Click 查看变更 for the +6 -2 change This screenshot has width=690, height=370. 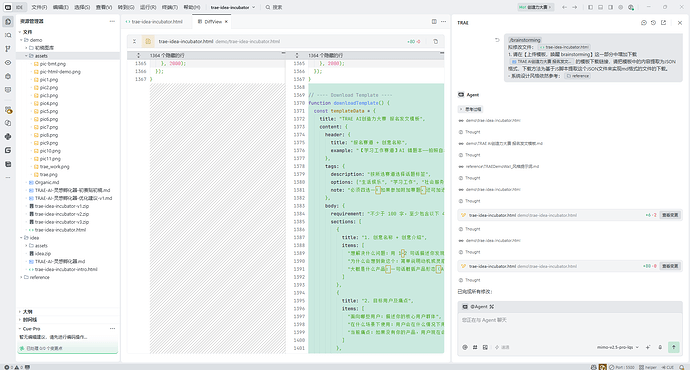pyautogui.click(x=670, y=215)
